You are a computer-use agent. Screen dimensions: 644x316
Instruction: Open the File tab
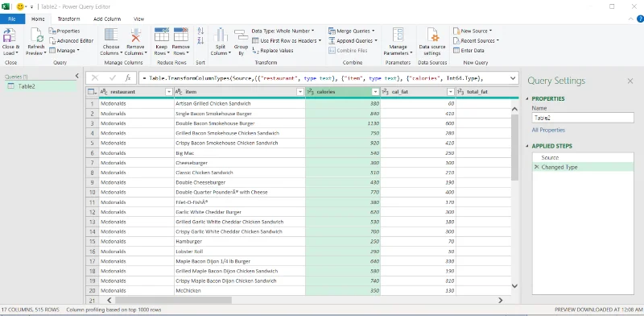pos(12,19)
